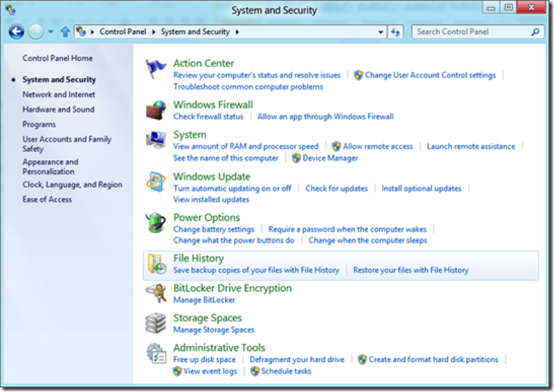Click the Storage Spaces drives icon
Viewport: 554px width, 392px height.
(x=156, y=323)
